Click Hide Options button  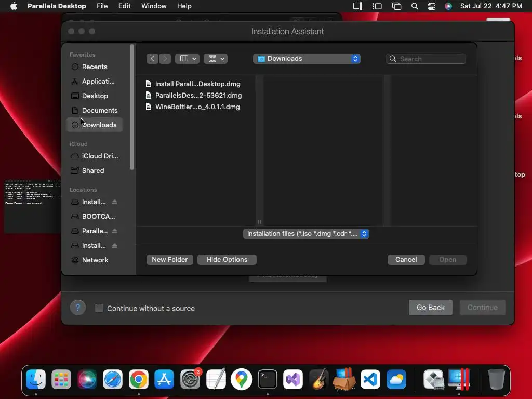click(x=227, y=260)
